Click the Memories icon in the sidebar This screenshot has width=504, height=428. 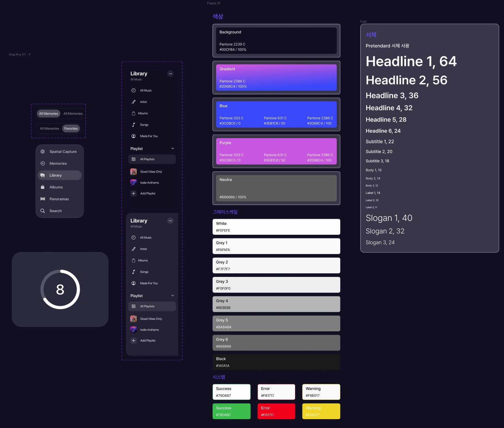pyautogui.click(x=43, y=163)
